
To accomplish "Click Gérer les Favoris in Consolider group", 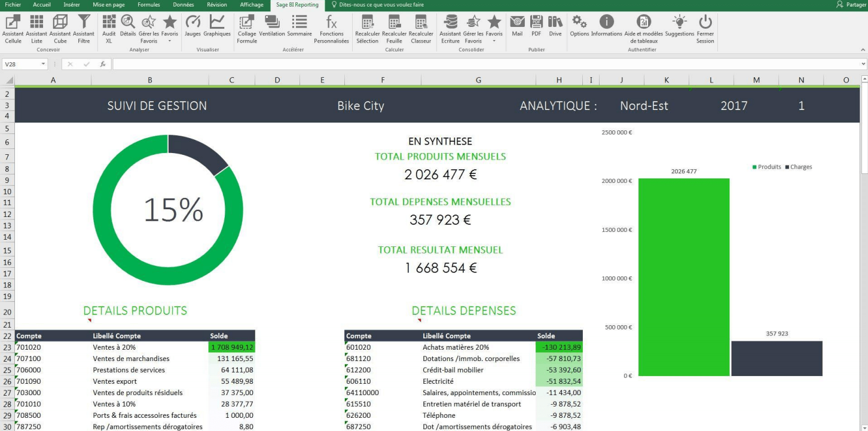I will coord(473,29).
